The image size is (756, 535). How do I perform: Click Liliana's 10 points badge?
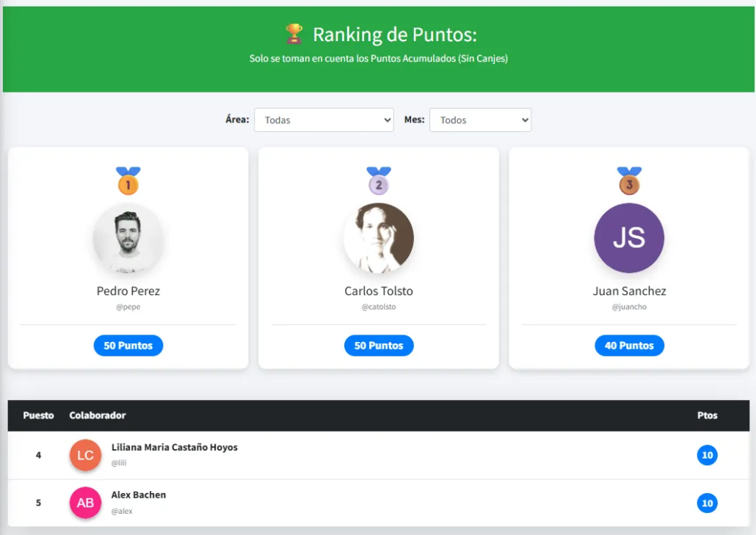[707, 455]
